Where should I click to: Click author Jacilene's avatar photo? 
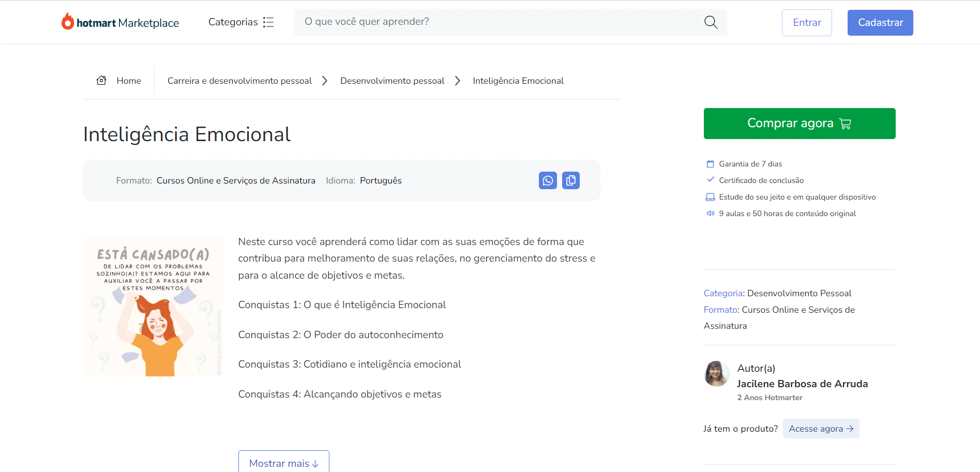717,374
